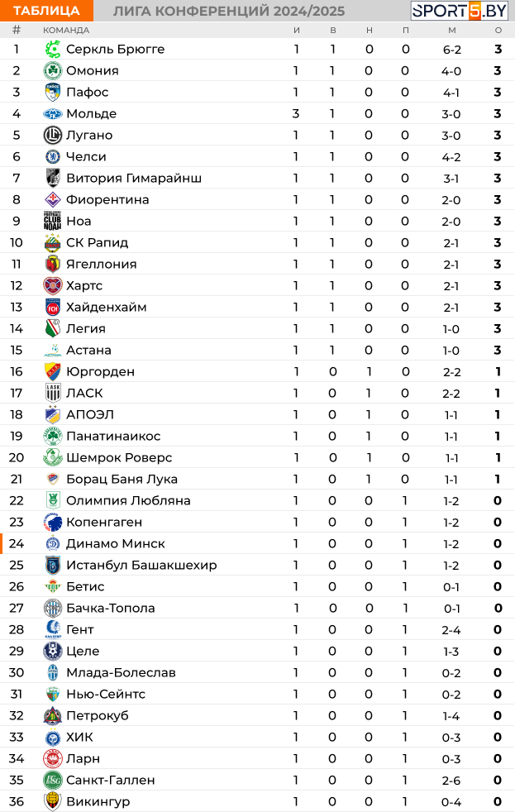This screenshot has height=812, width=515.
Task: Click the О points column header
Action: tap(498, 31)
